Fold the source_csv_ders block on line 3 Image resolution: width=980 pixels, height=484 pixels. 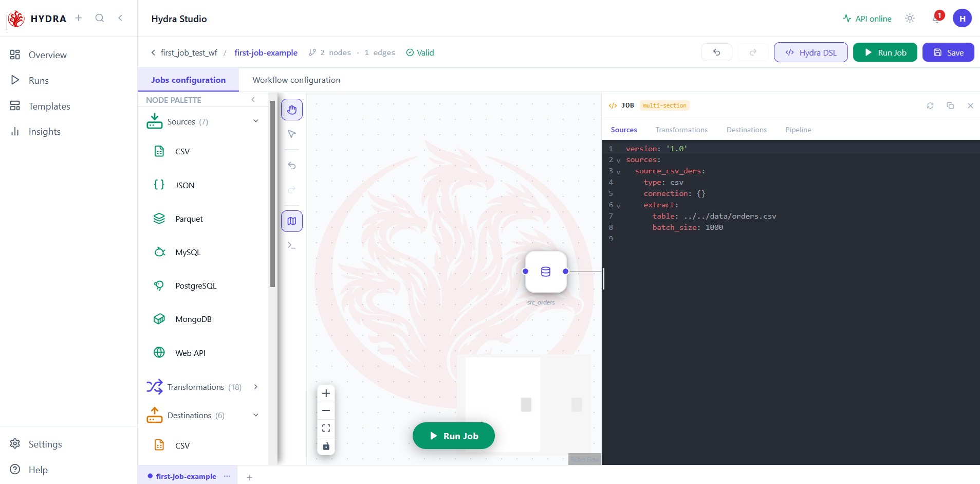coord(618,172)
